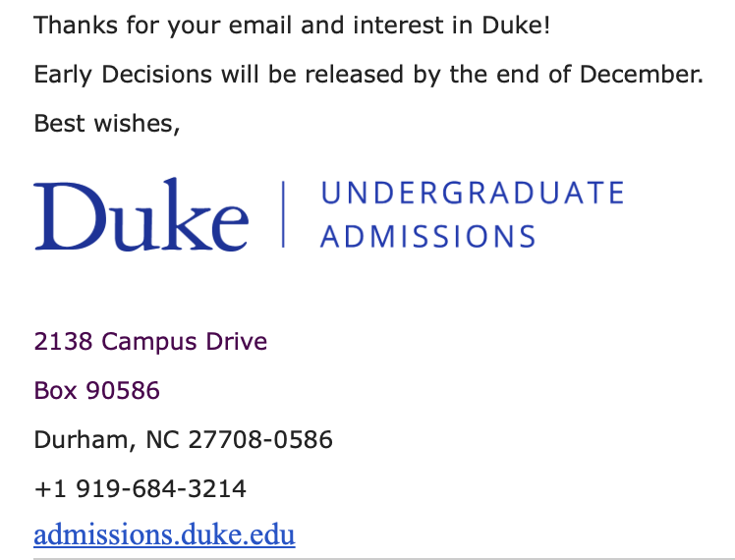This screenshot has width=735, height=560.
Task: Open the admissions.duke.edu link
Action: (164, 535)
